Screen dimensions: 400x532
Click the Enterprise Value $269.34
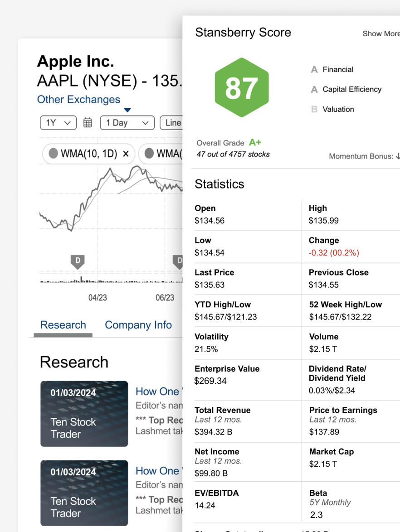click(x=210, y=381)
